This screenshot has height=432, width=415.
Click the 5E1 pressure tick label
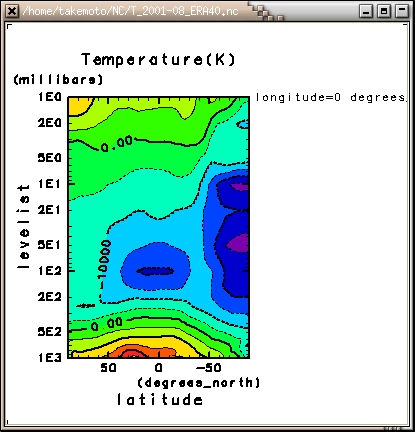click(50, 245)
